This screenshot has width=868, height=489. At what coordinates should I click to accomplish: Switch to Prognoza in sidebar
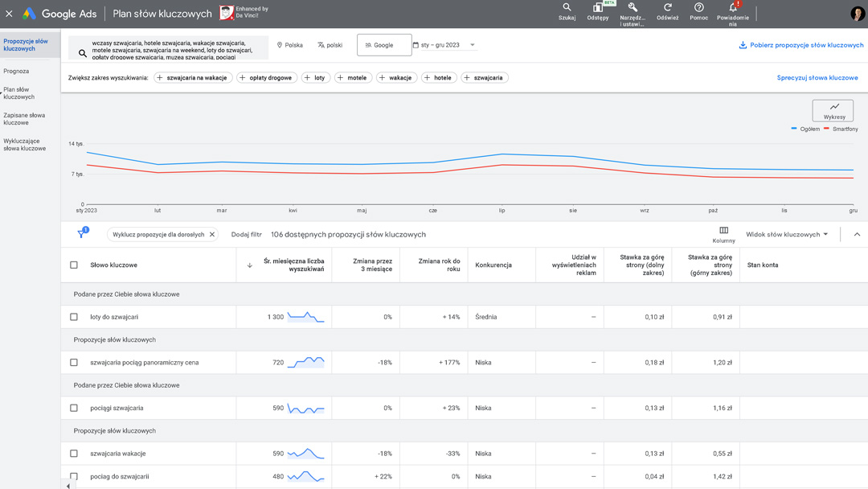point(16,71)
